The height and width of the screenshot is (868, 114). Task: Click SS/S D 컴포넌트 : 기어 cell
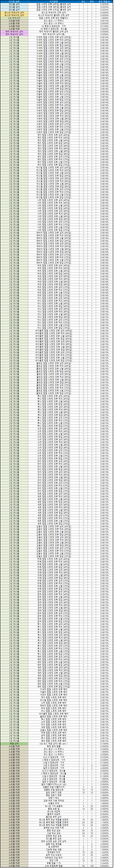click(54, 757)
